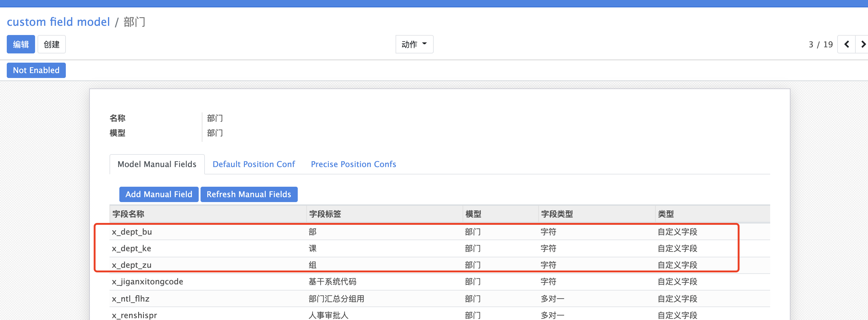Open the x_ntl_flhz field row

click(x=131, y=299)
